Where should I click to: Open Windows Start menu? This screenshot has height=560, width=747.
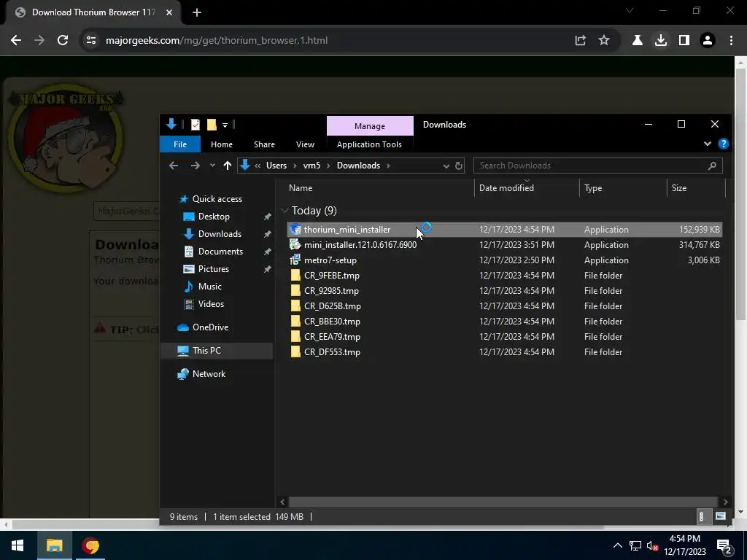(18, 545)
